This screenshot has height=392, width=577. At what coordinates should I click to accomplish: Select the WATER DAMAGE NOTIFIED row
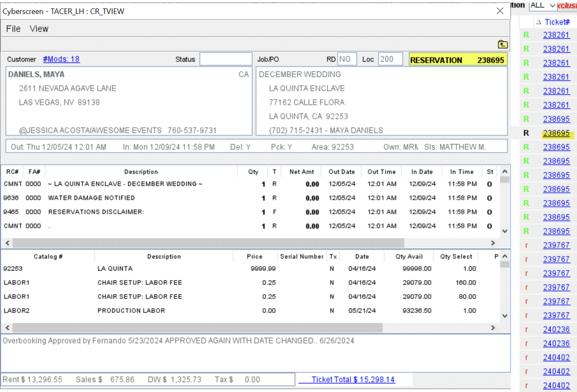(x=91, y=198)
